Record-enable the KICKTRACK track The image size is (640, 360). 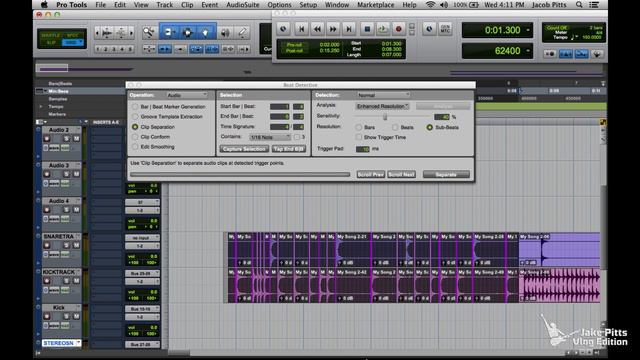pos(47,281)
